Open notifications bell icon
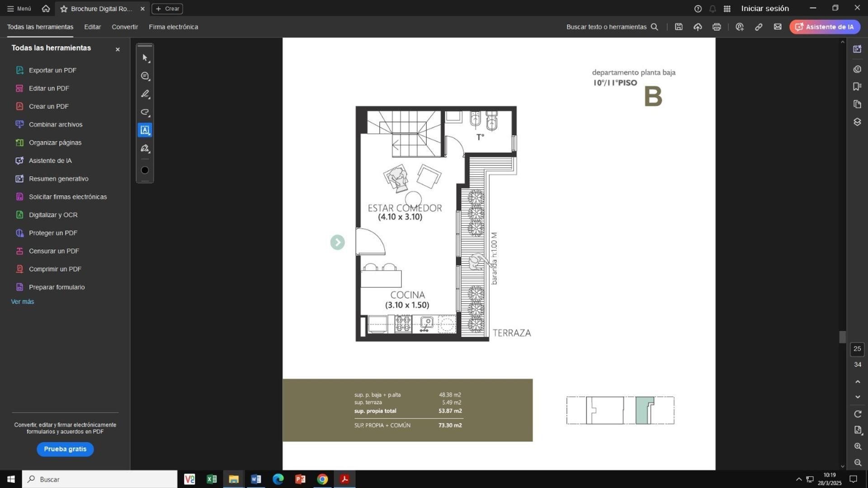Viewport: 868px width, 488px height. pyautogui.click(x=712, y=9)
